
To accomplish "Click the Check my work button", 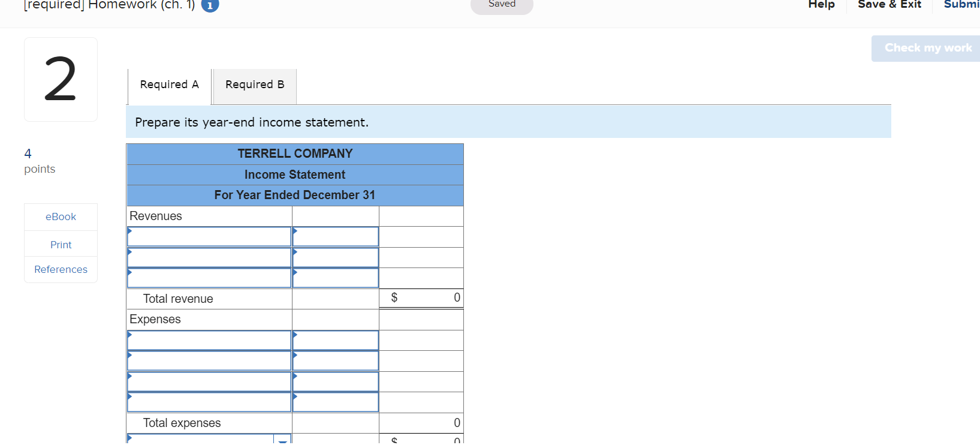I will pos(927,48).
